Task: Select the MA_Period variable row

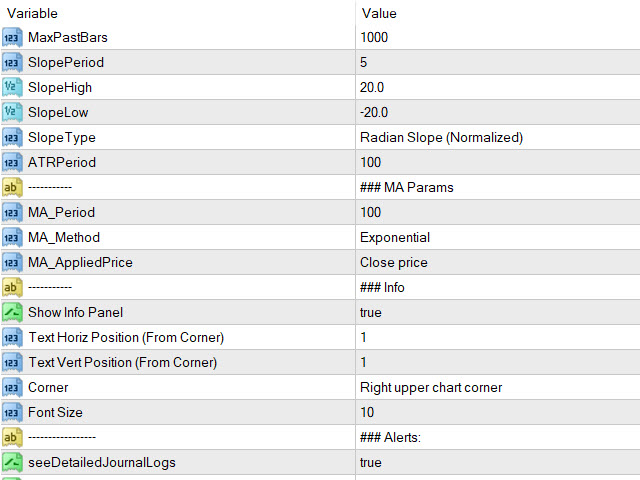Action: click(58, 213)
